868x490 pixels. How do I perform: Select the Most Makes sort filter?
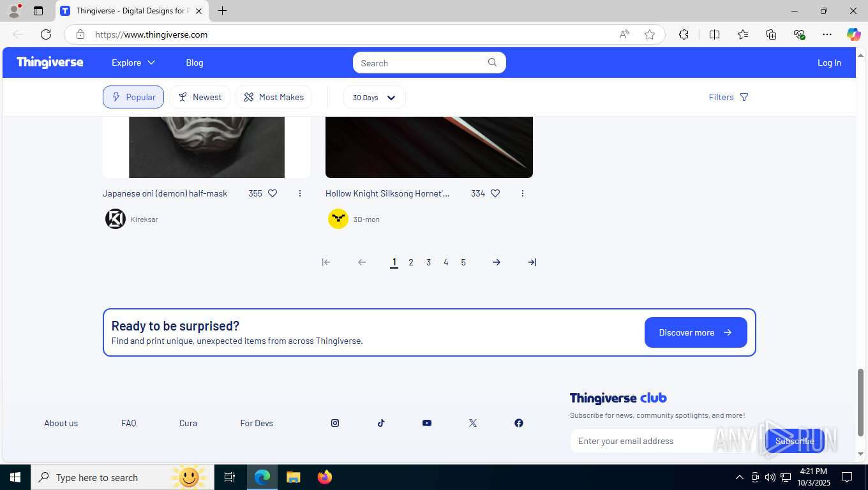[x=274, y=97]
